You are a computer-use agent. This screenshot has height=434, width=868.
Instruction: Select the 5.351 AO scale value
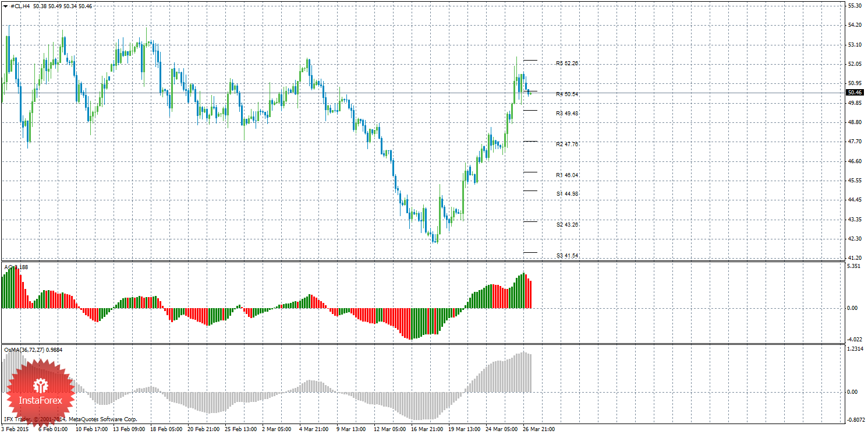[855, 266]
